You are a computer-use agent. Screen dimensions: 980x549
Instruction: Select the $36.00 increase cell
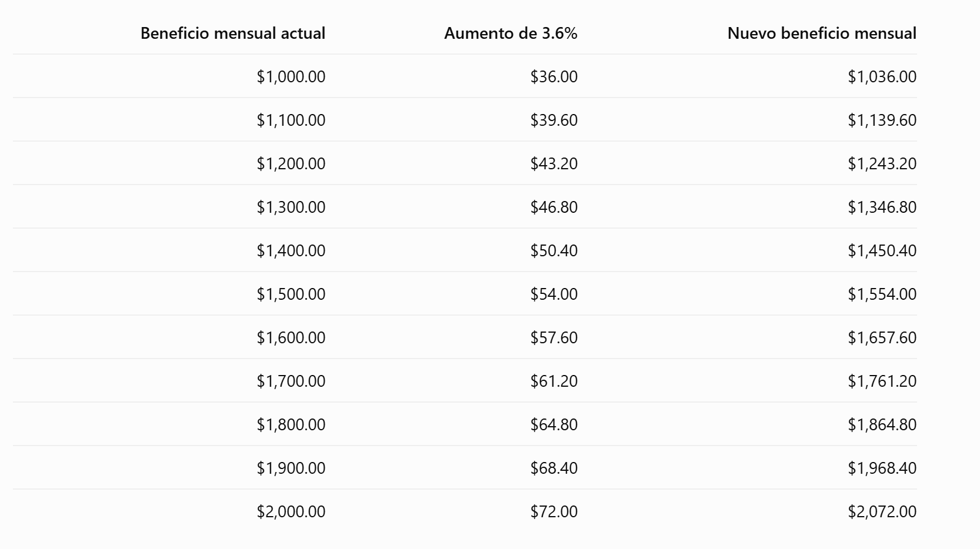coord(554,76)
